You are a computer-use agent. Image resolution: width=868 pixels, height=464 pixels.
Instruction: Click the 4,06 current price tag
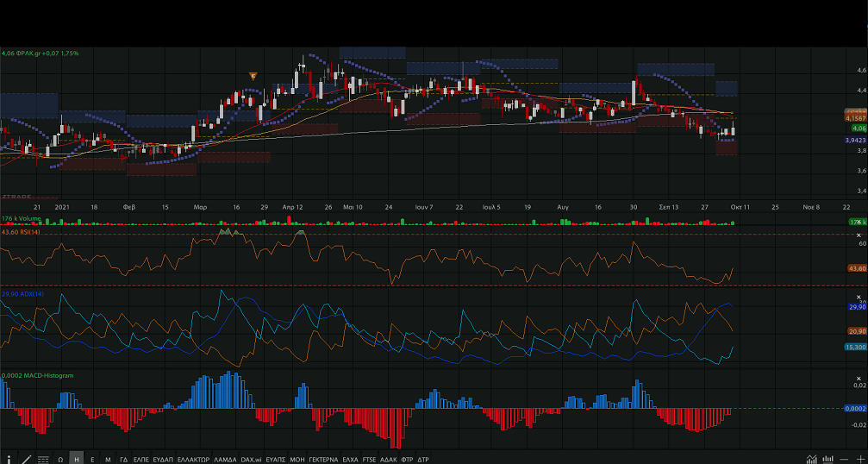(x=856, y=128)
